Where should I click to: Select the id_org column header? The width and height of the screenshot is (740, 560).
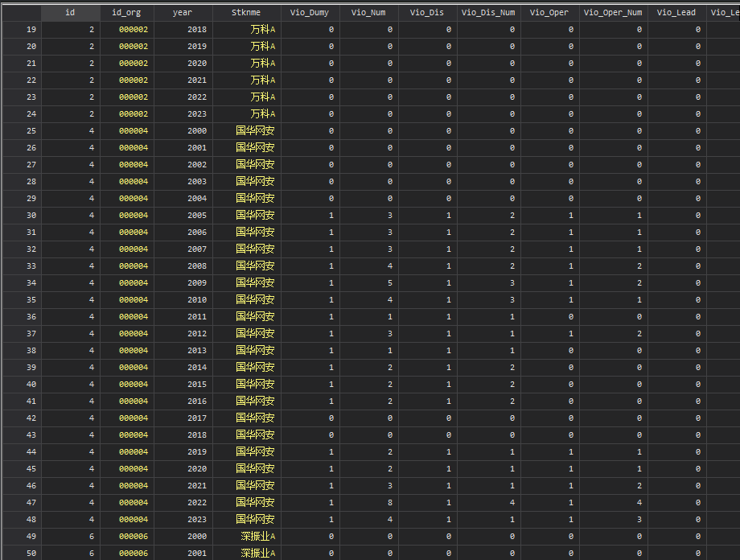127,13
